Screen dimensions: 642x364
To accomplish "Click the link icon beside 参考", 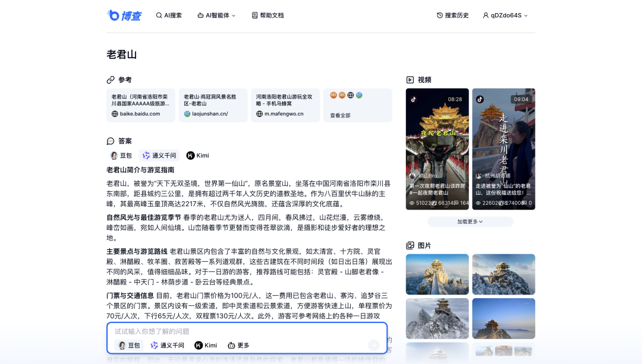I will [111, 80].
